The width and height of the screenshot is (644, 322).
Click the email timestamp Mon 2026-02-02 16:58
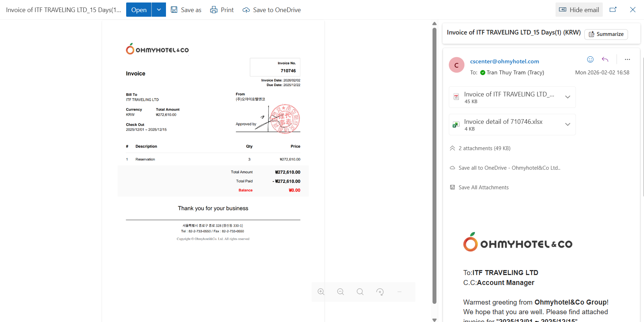click(x=602, y=73)
